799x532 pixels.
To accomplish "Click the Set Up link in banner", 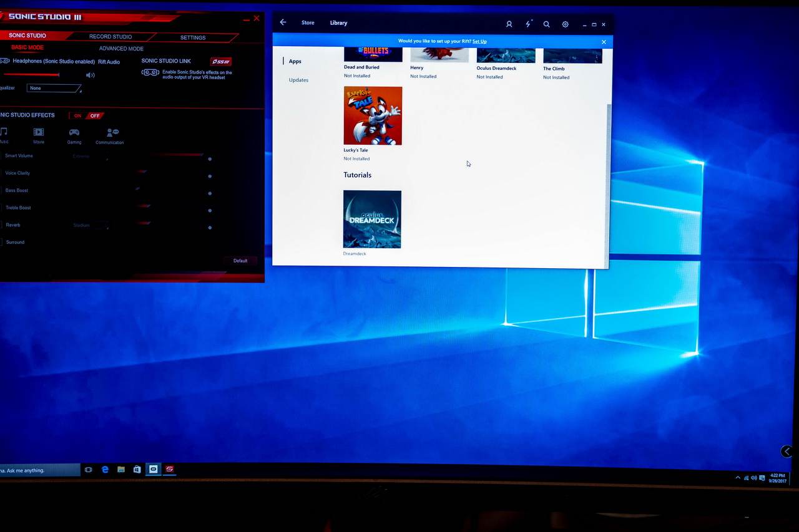I will click(479, 42).
